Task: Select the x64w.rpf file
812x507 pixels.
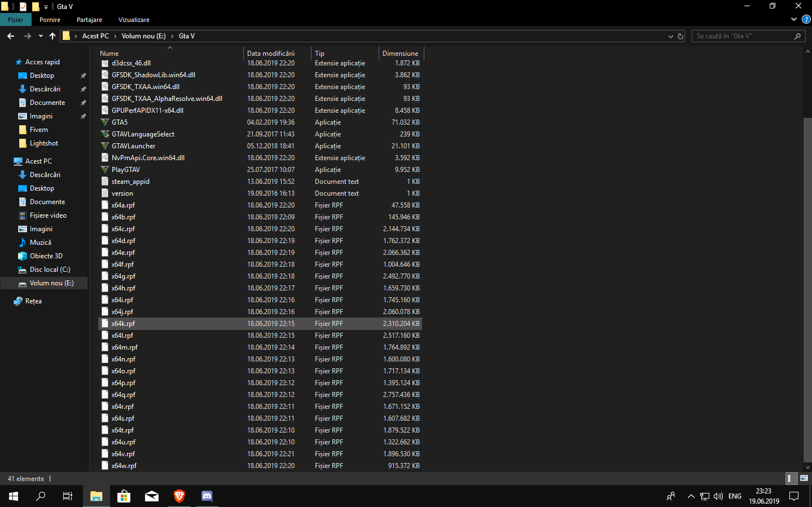Action: (x=260, y=466)
